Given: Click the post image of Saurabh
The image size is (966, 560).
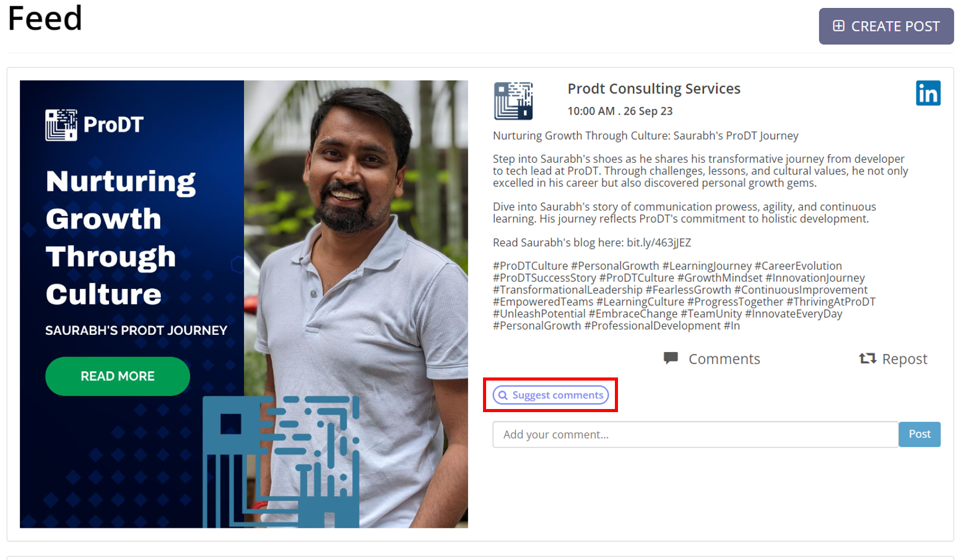Looking at the screenshot, I should point(244,304).
